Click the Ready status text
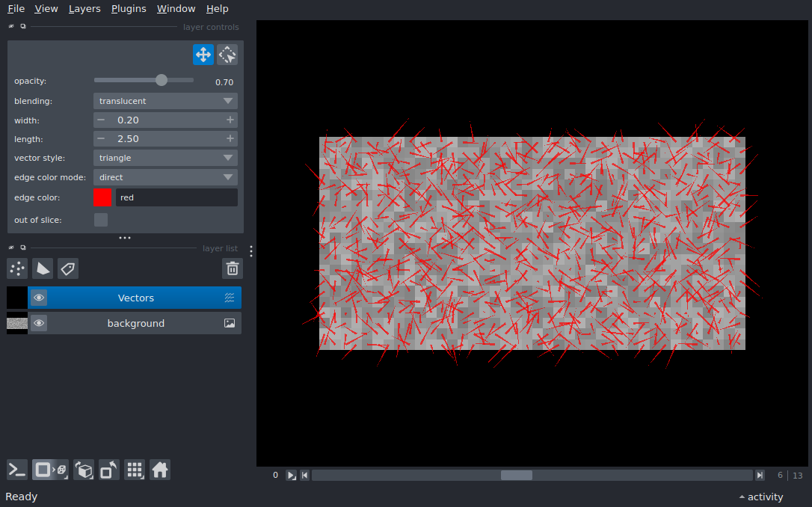The image size is (812, 507). pyautogui.click(x=21, y=497)
